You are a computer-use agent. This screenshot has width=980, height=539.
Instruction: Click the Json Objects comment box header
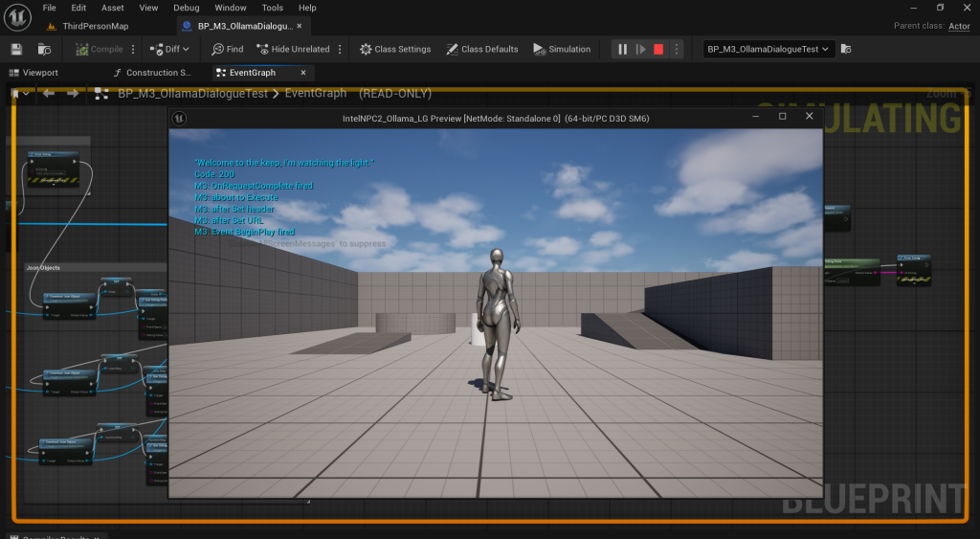96,268
